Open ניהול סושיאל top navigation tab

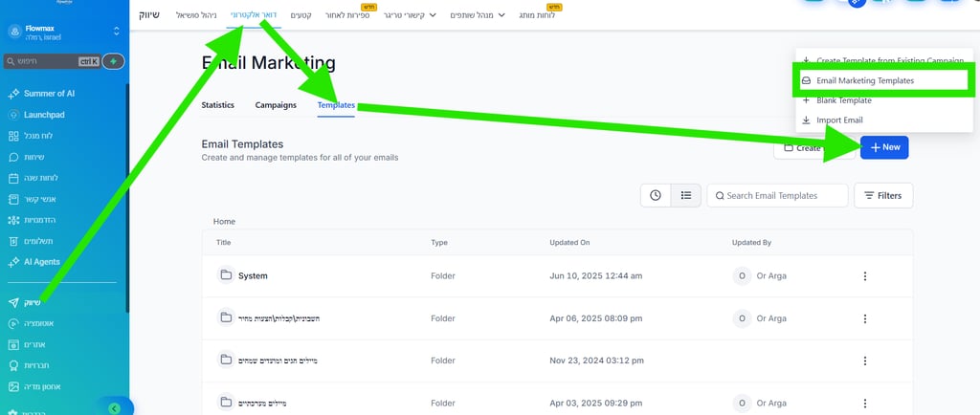click(196, 15)
